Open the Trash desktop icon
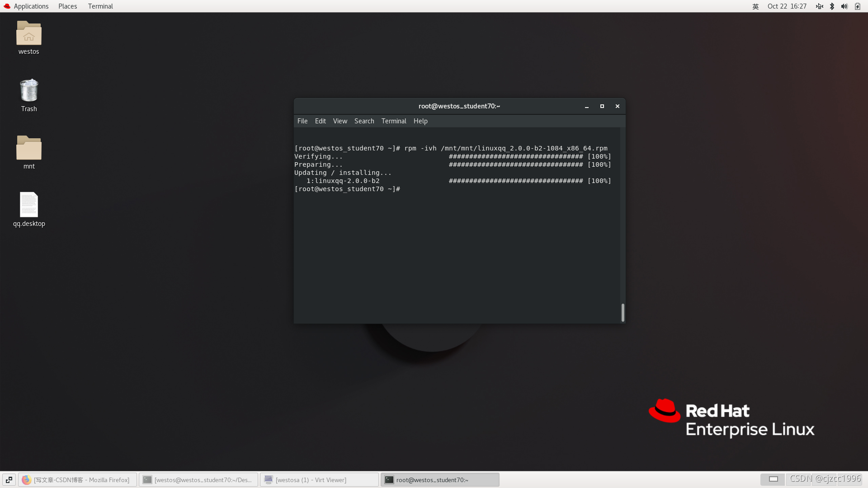 pos(28,91)
